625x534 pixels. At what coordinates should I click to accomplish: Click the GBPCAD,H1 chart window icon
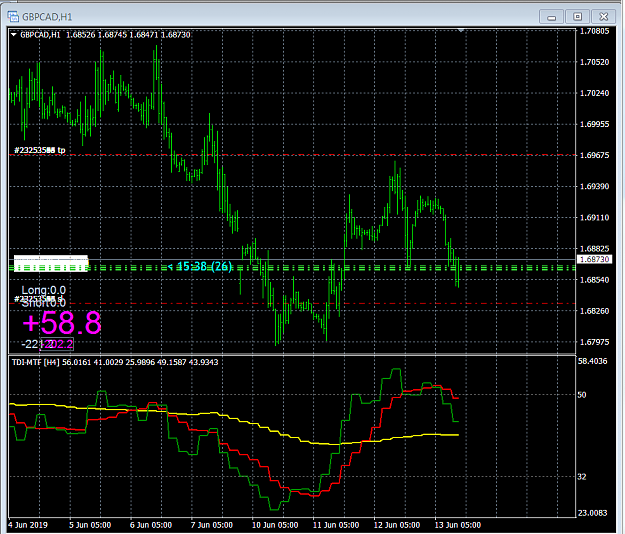coord(13,17)
